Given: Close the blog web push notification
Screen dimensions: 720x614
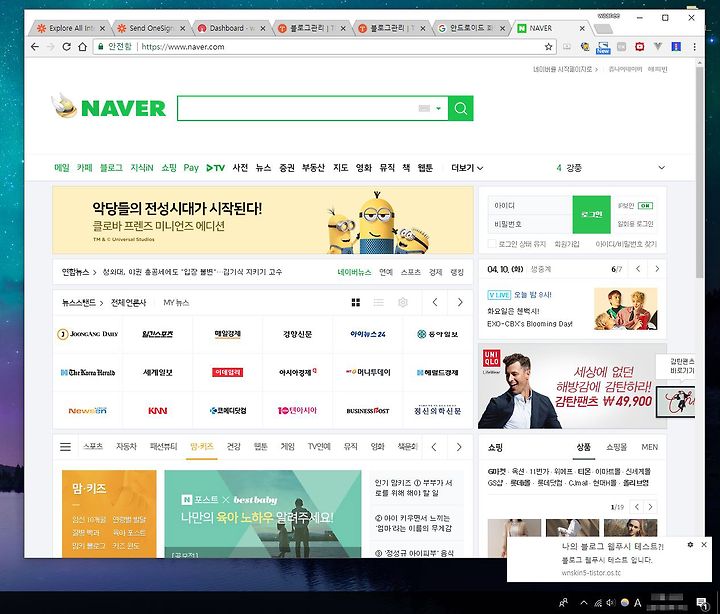Looking at the screenshot, I should 704,545.
